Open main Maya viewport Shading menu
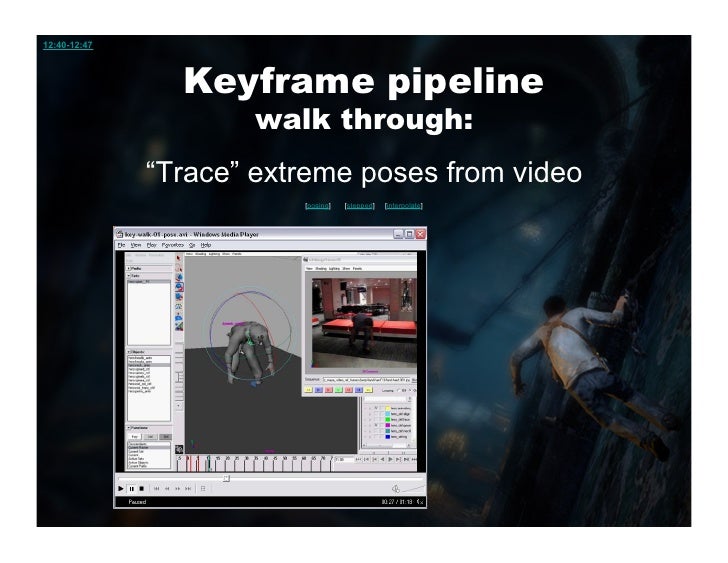Image resolution: width=728 pixels, height=563 pixels. tap(201, 254)
